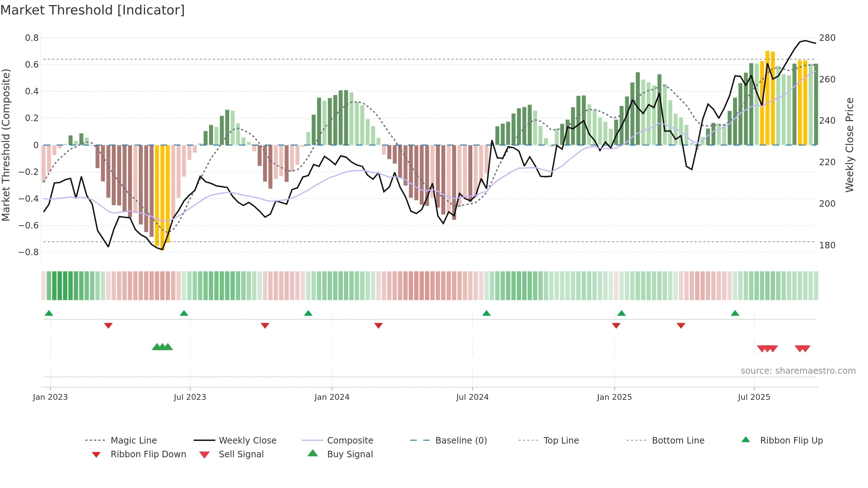Click the Ribbon Flip Down marker between Jan and Jul 2025
The width and height of the screenshot is (868, 488).
pos(681,326)
